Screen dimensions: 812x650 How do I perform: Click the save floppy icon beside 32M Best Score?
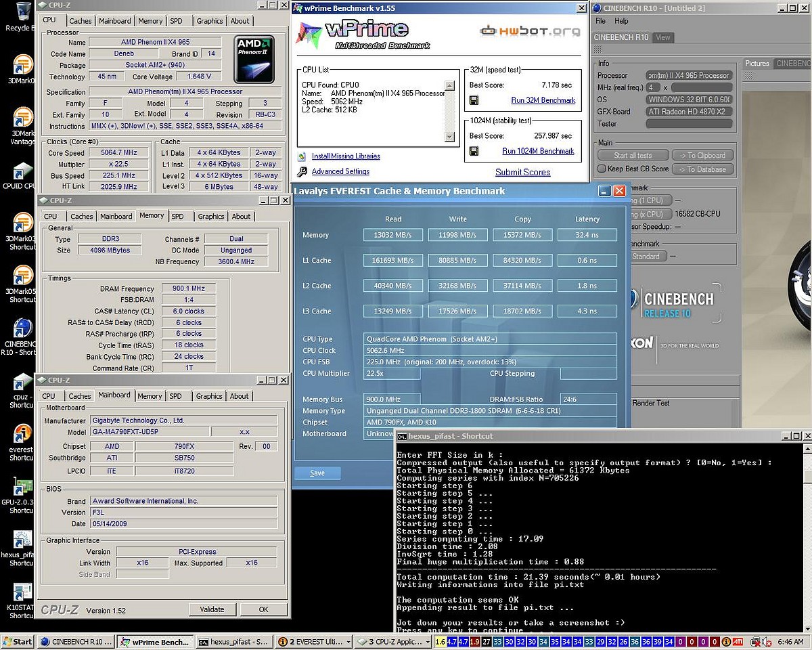pos(474,100)
